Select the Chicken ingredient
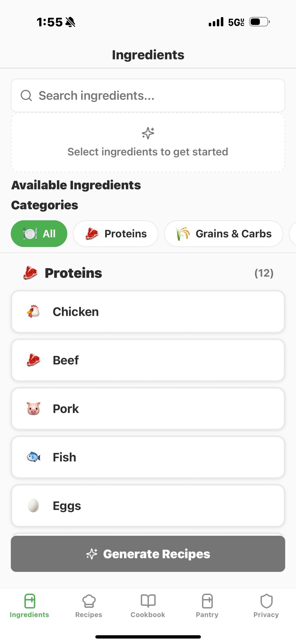The width and height of the screenshot is (296, 644). pos(148,312)
